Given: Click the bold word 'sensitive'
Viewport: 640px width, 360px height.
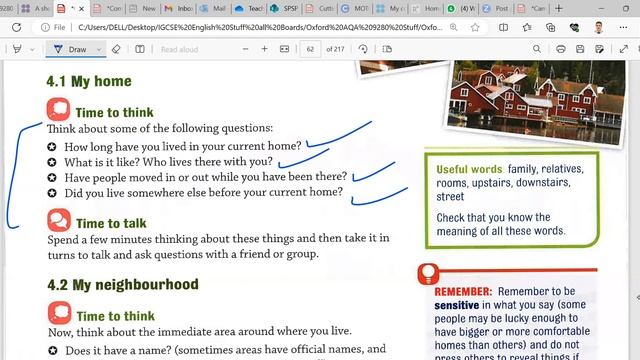Looking at the screenshot, I should (457, 305).
